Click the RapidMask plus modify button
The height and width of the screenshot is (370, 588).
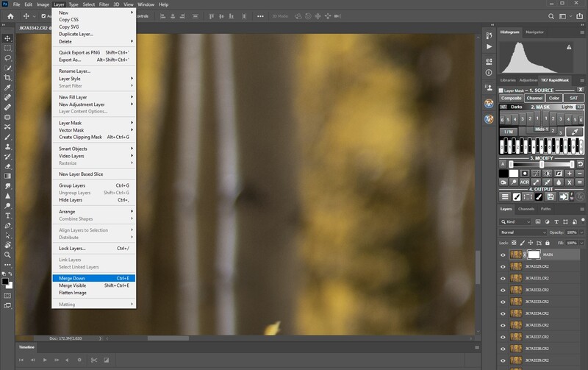pyautogui.click(x=569, y=174)
